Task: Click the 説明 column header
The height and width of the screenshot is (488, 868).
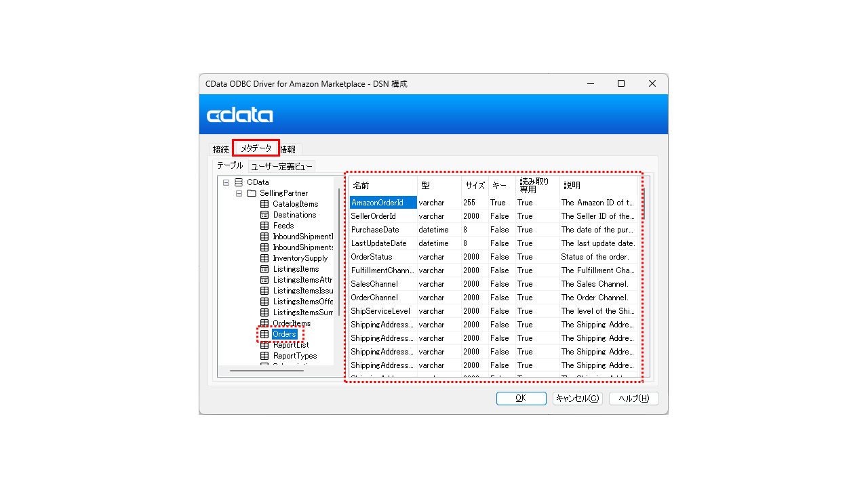Action: coord(599,186)
